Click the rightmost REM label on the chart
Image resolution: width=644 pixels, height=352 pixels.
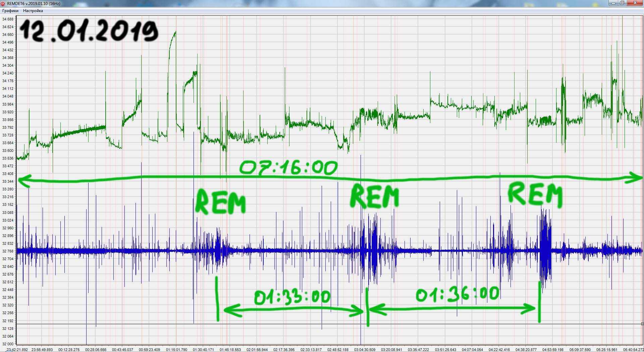535,194
